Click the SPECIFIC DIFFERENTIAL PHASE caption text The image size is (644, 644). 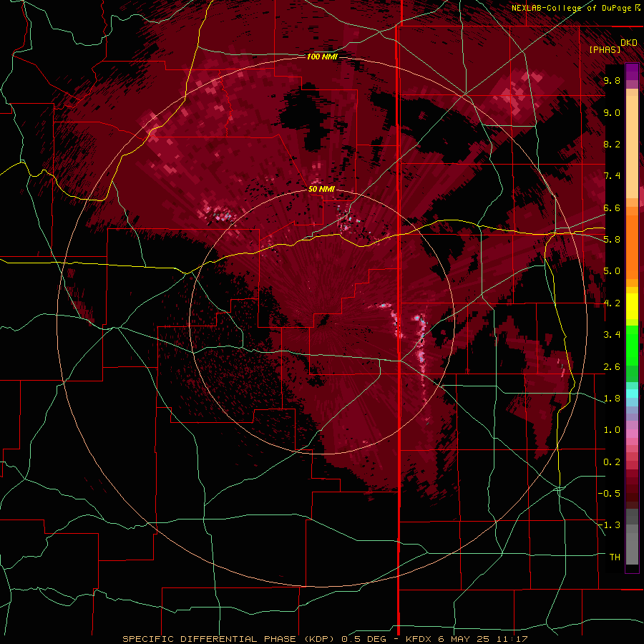[x=209, y=639]
